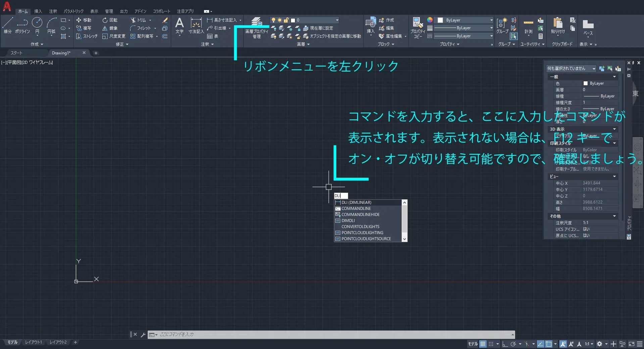Image resolution: width=644 pixels, height=349 pixels.
Task: Toggle clean screen in status bar
Action: (631, 344)
